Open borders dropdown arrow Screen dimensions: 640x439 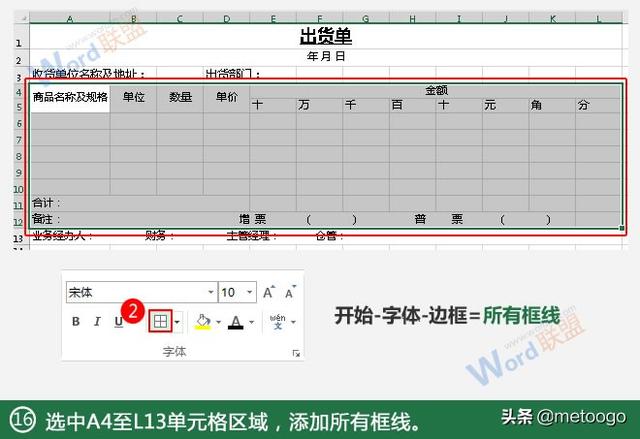(177, 322)
